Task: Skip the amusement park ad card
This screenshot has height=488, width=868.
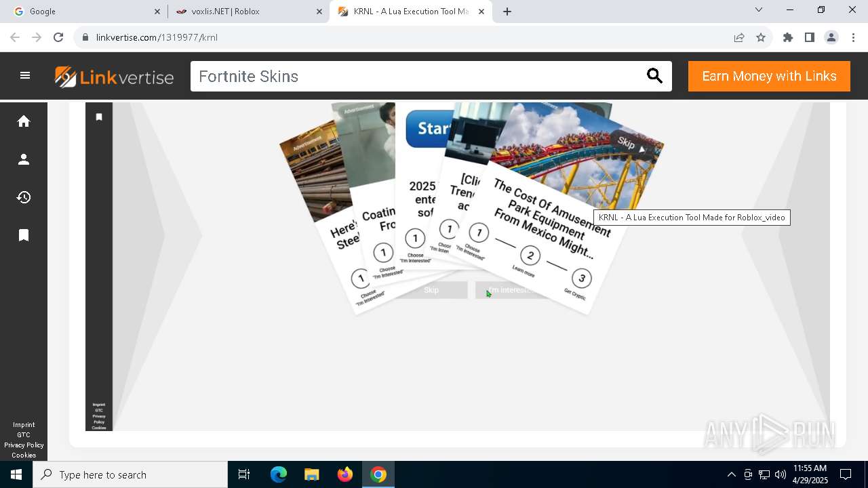Action: point(631,145)
